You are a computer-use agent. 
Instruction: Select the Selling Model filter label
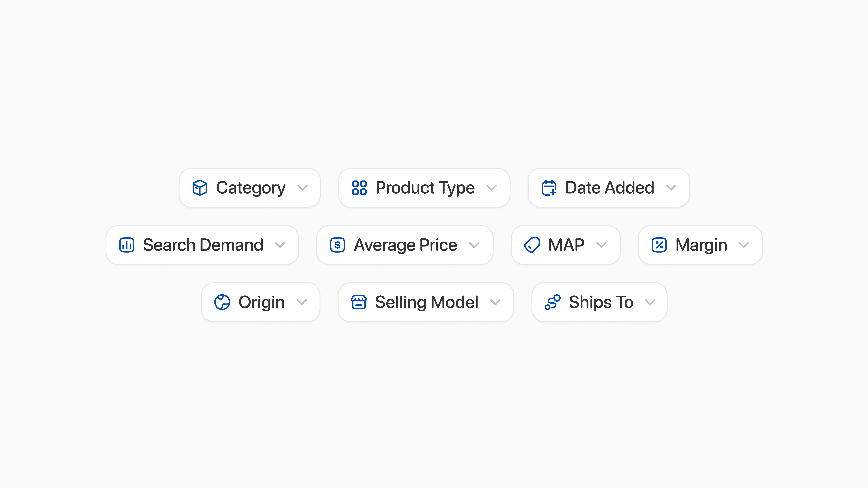tap(427, 302)
